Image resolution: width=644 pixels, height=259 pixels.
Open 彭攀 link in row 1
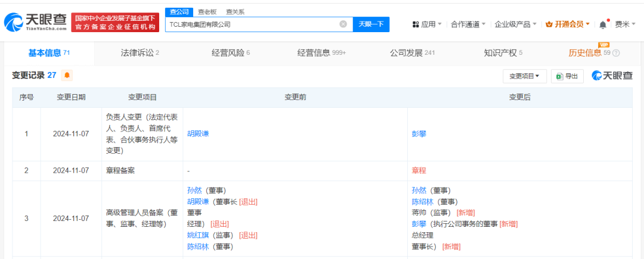click(x=419, y=134)
